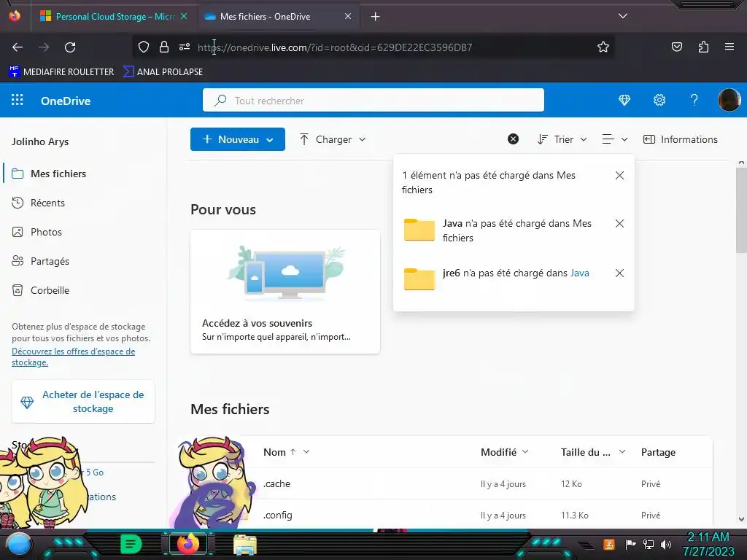The width and height of the screenshot is (747, 560).
Task: Dismiss the upload error with black X icon
Action: pos(513,139)
